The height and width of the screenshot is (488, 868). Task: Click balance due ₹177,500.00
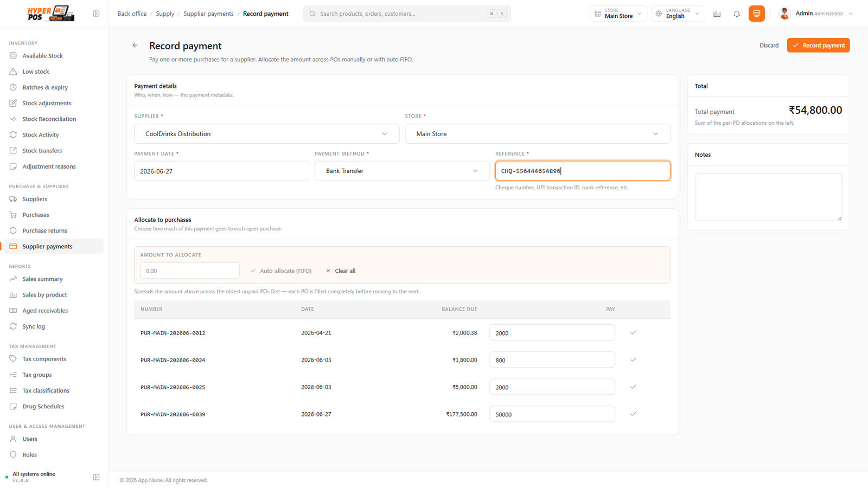click(462, 414)
